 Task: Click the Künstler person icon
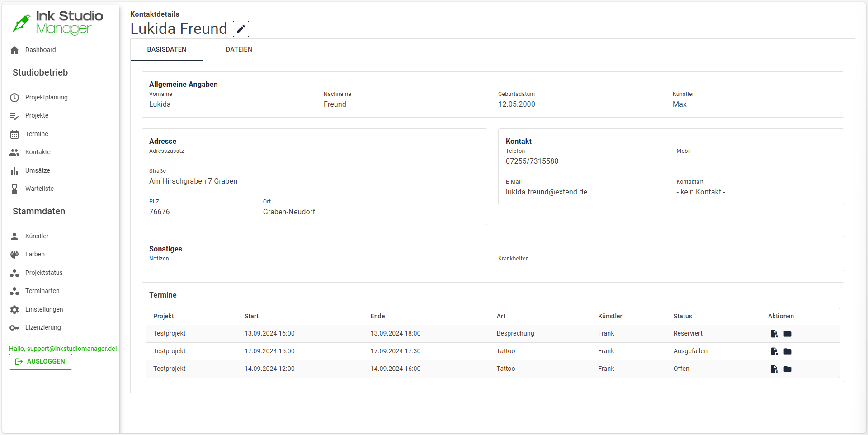tap(14, 236)
